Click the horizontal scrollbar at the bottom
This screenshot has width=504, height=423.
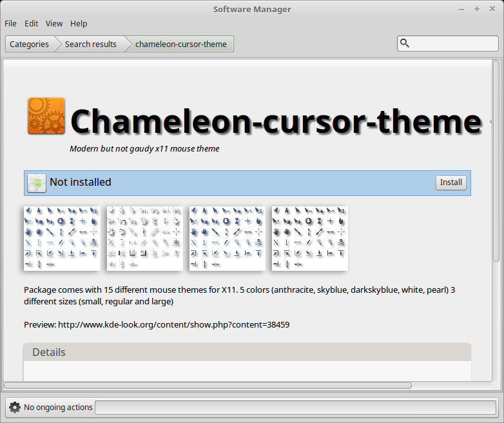[x=208, y=386]
